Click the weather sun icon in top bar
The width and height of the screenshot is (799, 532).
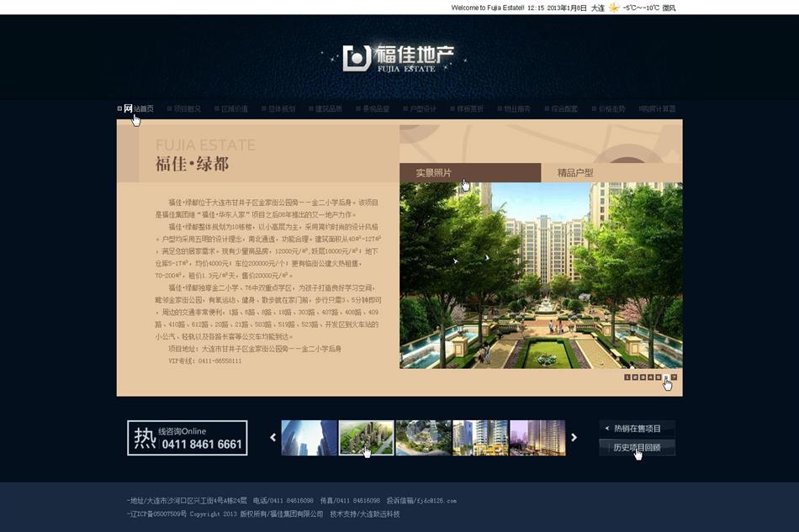(614, 8)
